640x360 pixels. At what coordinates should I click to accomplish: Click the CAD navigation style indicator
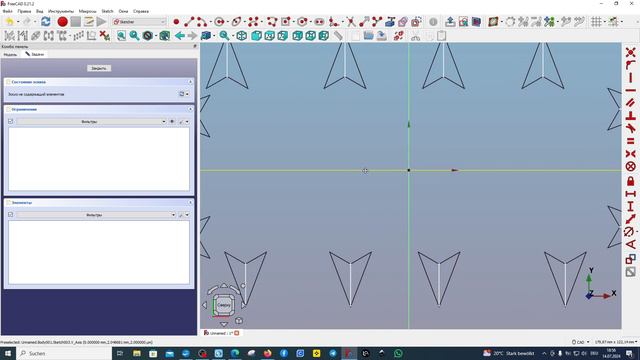581,342
